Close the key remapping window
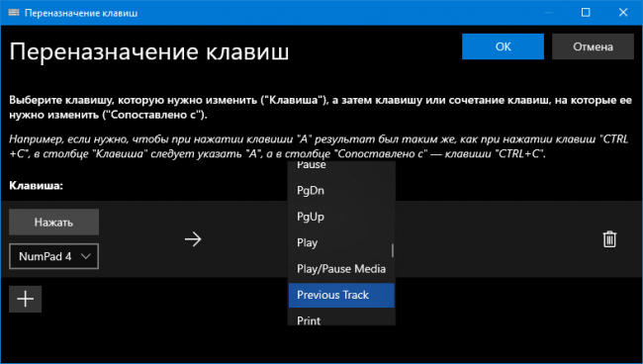 (x=623, y=12)
